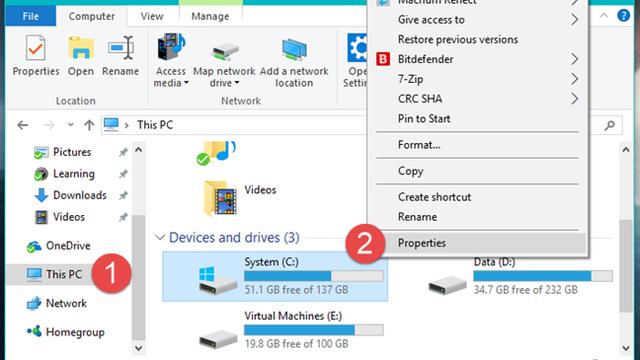Click the Virtual Machines (E:) usage bar
The width and height of the screenshot is (640, 360).
[313, 330]
